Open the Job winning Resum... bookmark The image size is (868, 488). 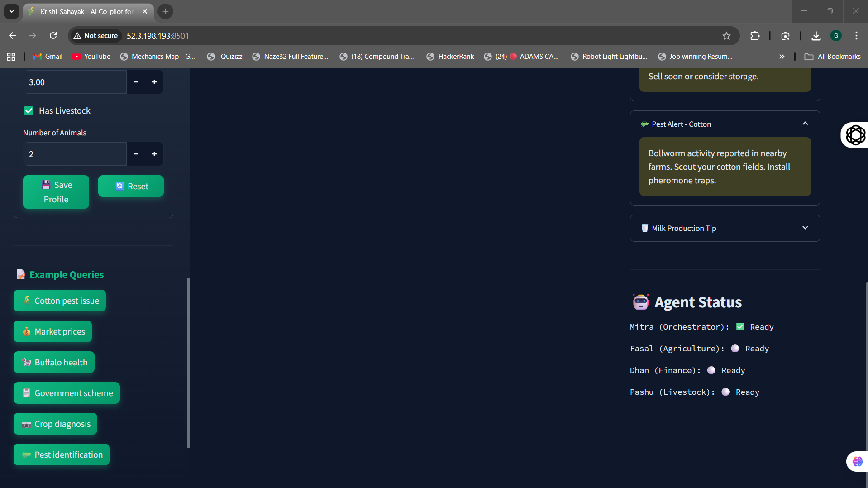696,57
